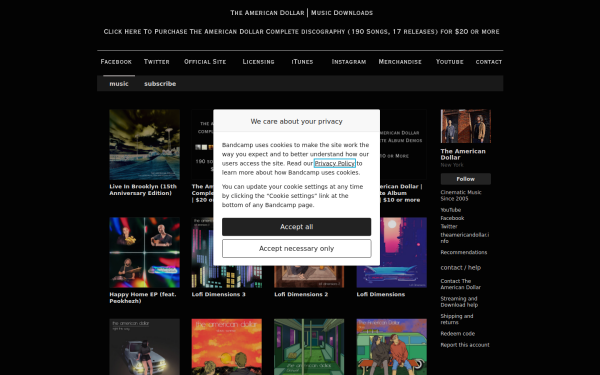The height and width of the screenshot is (375, 600).
Task: Open Live In Brooklyn 15th Anniversary title
Action: [143, 190]
